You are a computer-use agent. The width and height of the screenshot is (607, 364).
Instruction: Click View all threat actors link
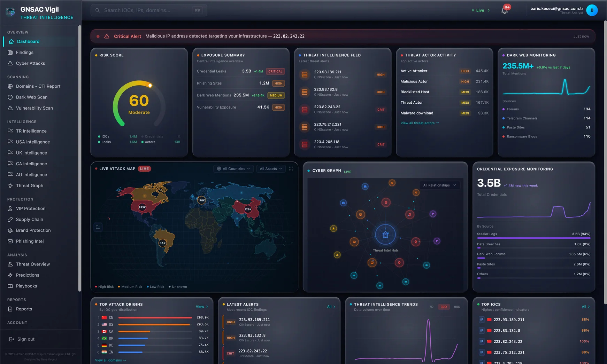click(x=420, y=123)
